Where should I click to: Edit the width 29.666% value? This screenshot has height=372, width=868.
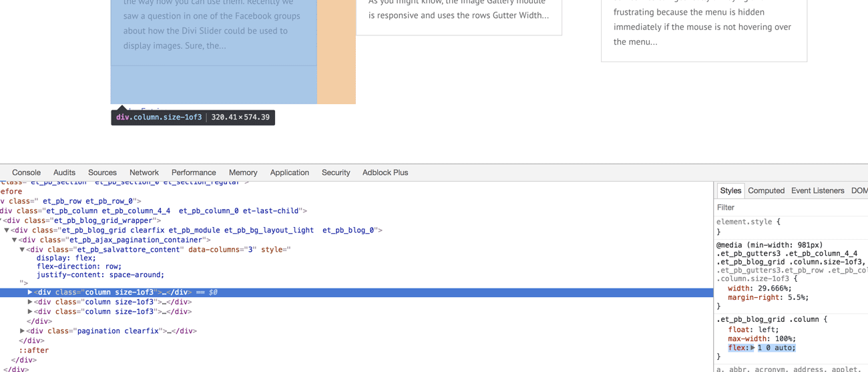775,289
